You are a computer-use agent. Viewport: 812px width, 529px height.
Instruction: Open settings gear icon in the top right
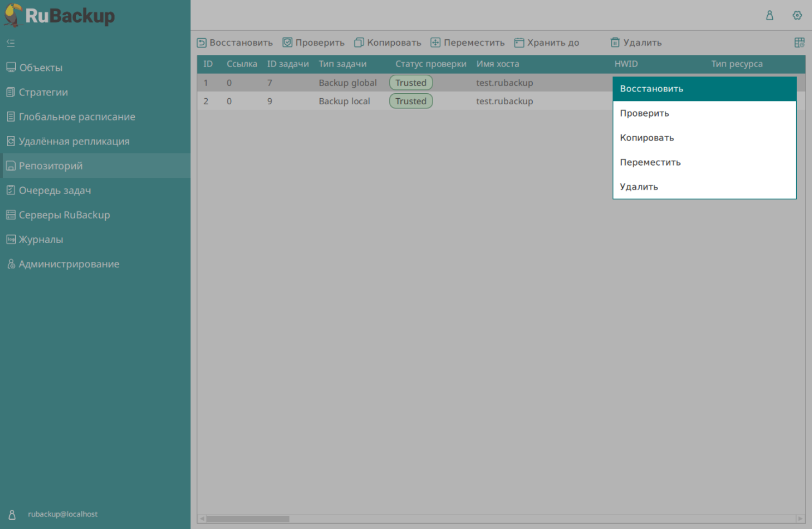(x=797, y=15)
